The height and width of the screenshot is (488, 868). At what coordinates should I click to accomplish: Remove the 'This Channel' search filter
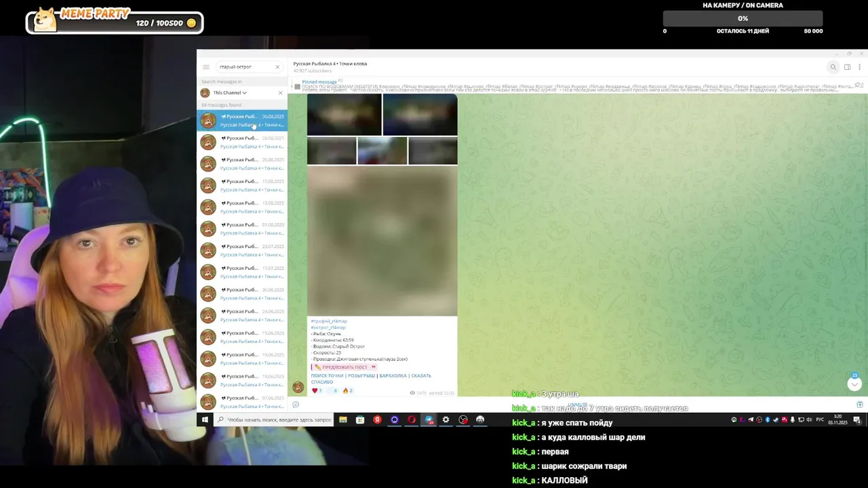coord(280,93)
